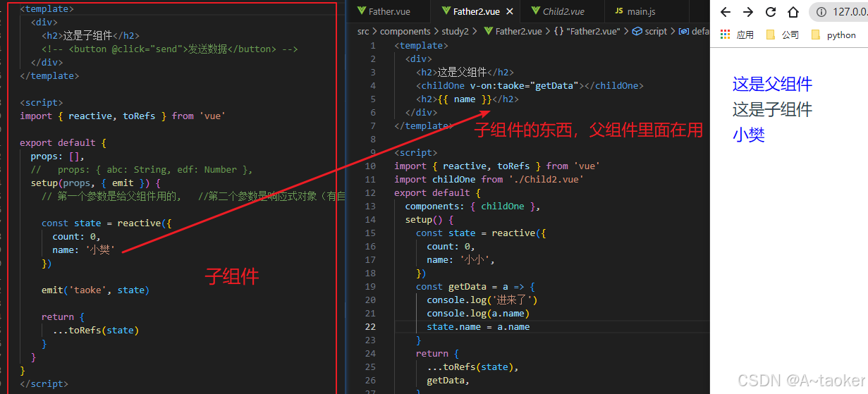
Task: Click line number 1 in Father2.vue
Action: tap(373, 45)
